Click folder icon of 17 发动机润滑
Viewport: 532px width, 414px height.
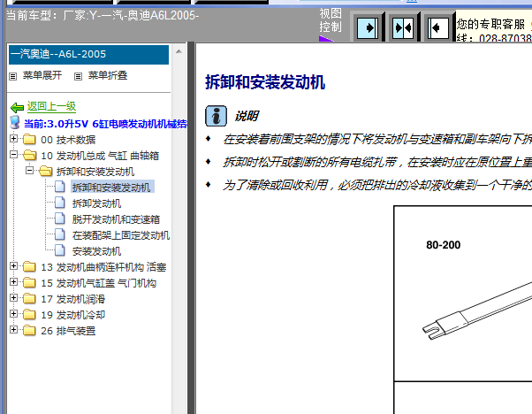(x=29, y=299)
